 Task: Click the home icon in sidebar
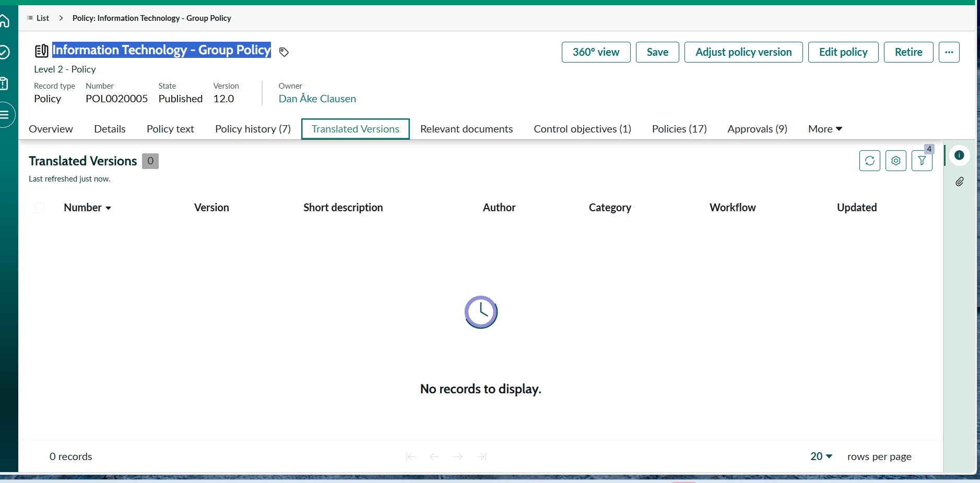tap(5, 21)
